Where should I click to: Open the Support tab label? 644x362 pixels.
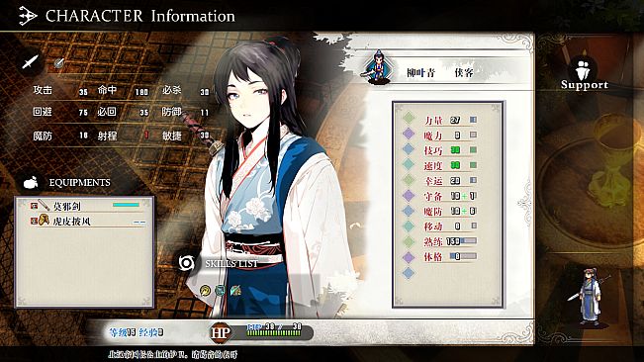tap(585, 85)
